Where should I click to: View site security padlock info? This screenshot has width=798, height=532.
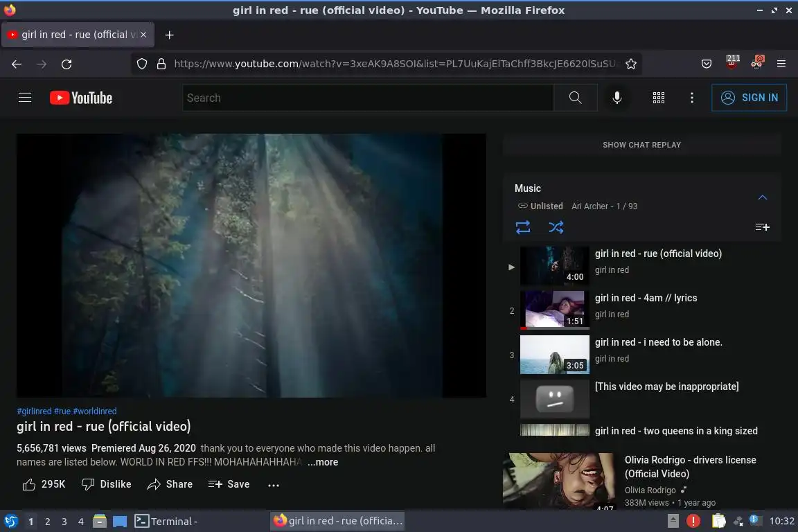(161, 64)
